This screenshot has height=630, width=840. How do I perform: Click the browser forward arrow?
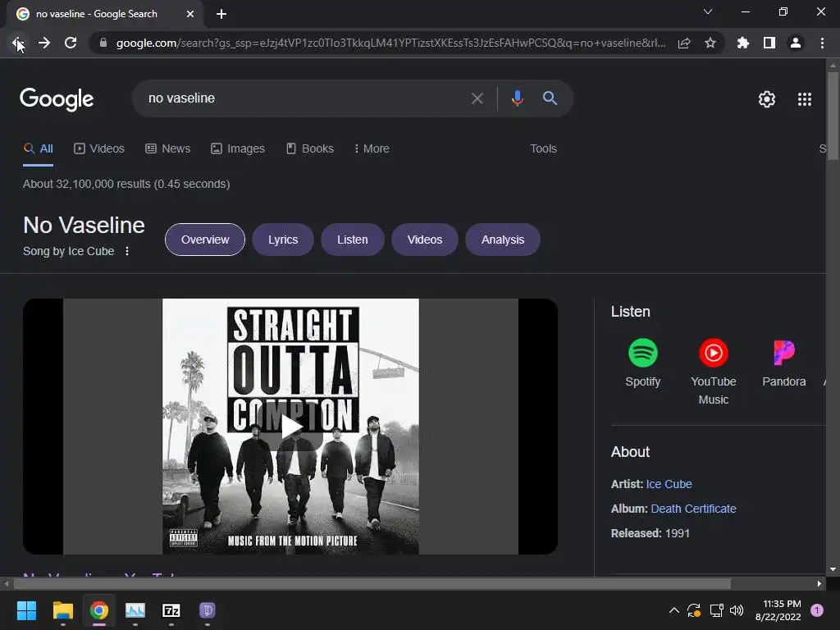(44, 43)
